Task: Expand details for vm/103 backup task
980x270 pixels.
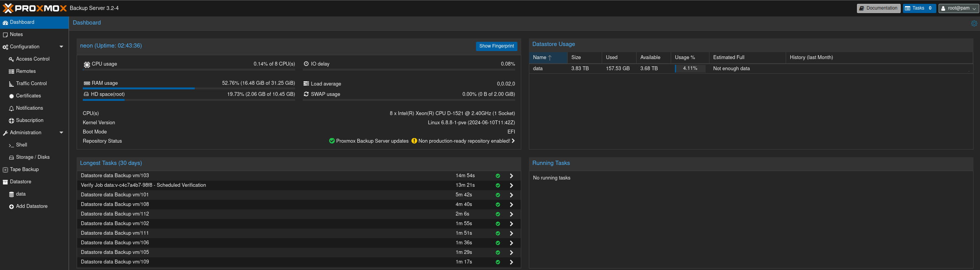Action: tap(511, 176)
